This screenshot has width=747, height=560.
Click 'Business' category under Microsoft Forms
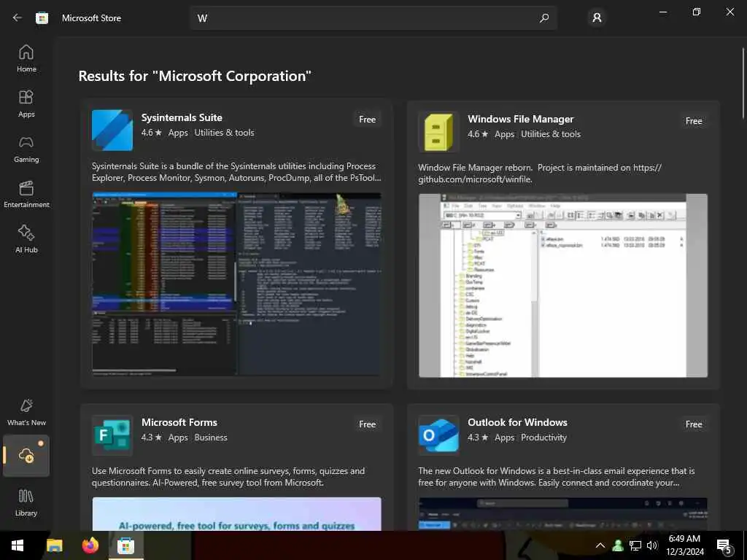(211, 437)
